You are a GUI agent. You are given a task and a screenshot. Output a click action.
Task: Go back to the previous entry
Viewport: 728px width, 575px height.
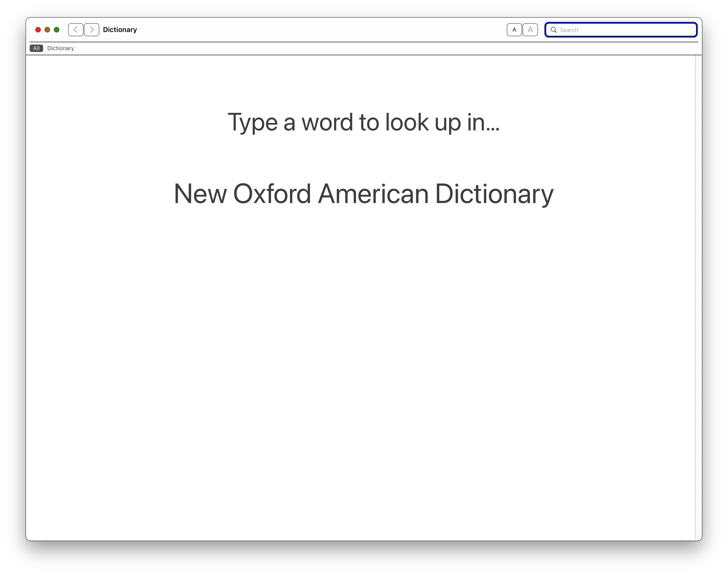(76, 30)
